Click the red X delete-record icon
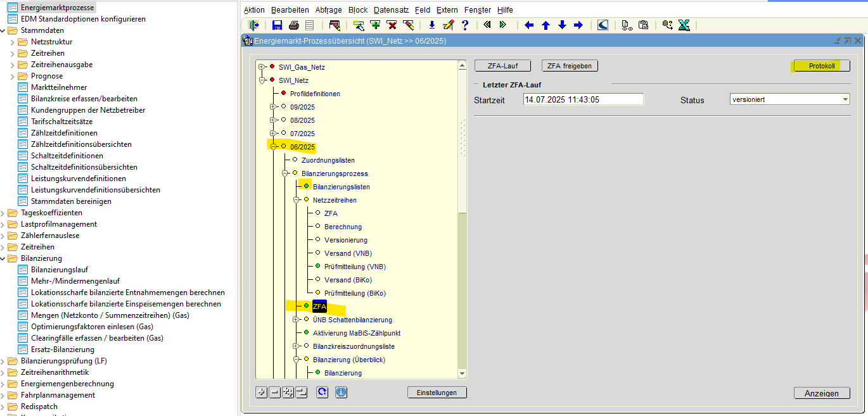The width and height of the screenshot is (868, 416). tap(392, 25)
